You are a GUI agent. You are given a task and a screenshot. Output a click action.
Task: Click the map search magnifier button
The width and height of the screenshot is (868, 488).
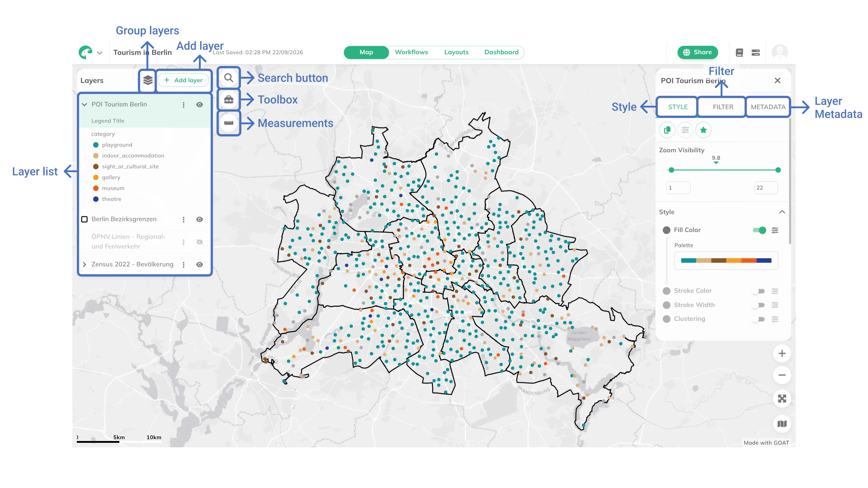[x=229, y=78]
